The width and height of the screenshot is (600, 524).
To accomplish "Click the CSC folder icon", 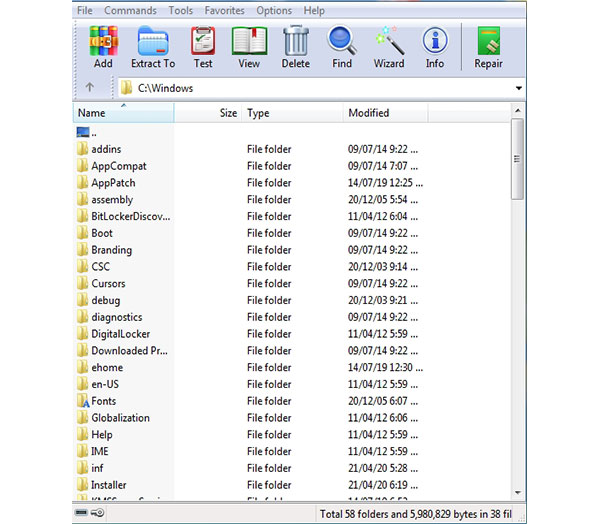I will tap(82, 267).
